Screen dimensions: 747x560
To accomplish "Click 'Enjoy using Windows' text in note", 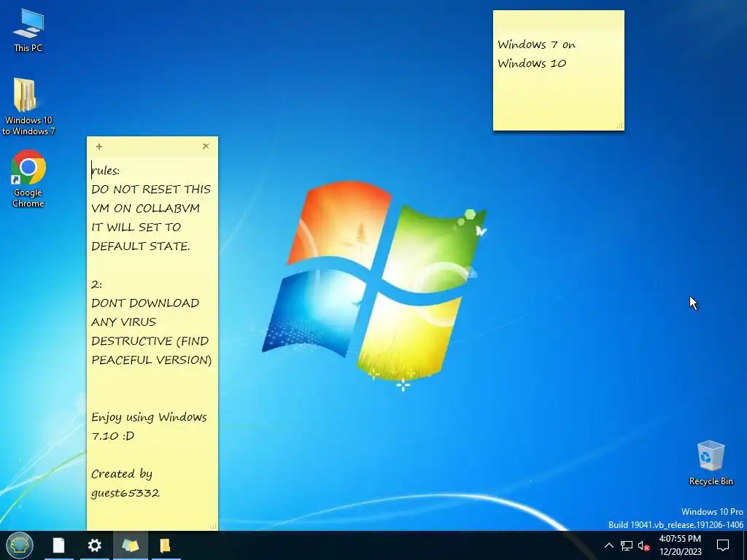I will (149, 417).
